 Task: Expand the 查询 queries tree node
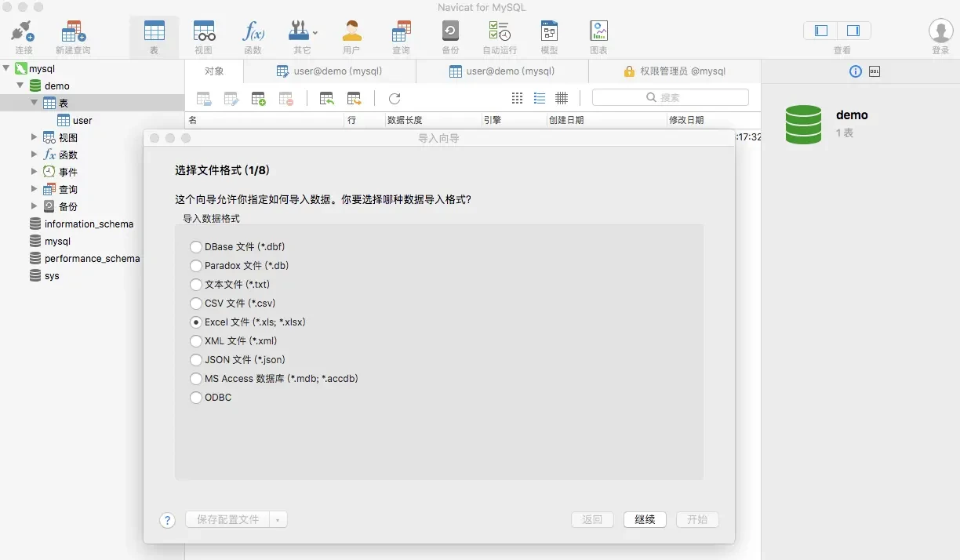coord(34,189)
